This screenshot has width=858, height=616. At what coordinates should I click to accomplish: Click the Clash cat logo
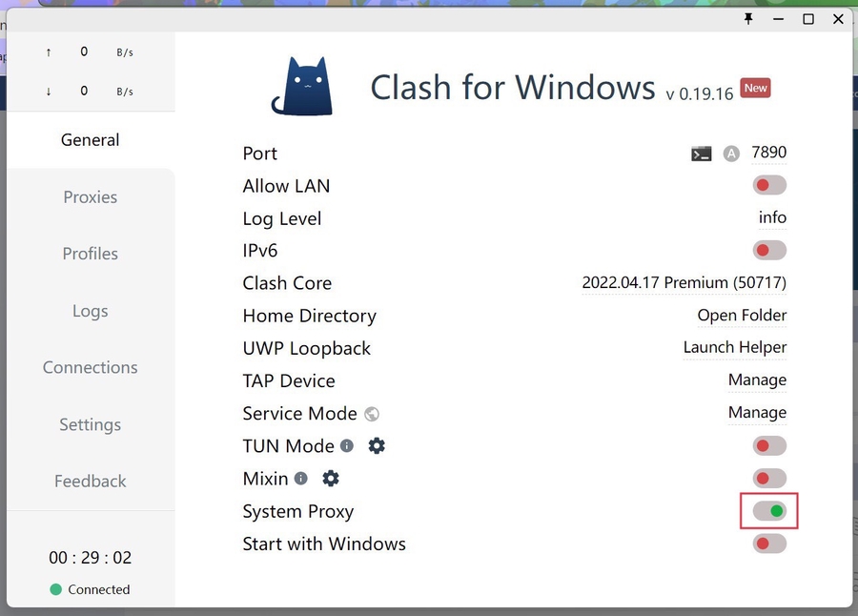pyautogui.click(x=301, y=87)
